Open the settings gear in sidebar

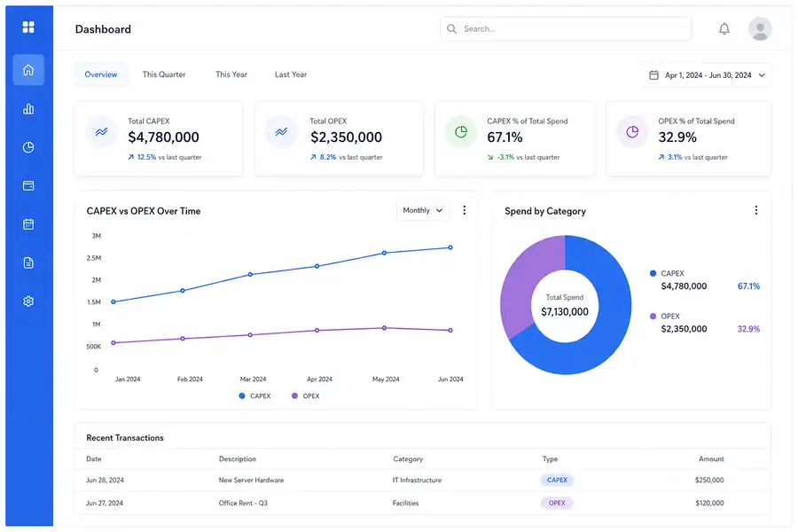(28, 301)
